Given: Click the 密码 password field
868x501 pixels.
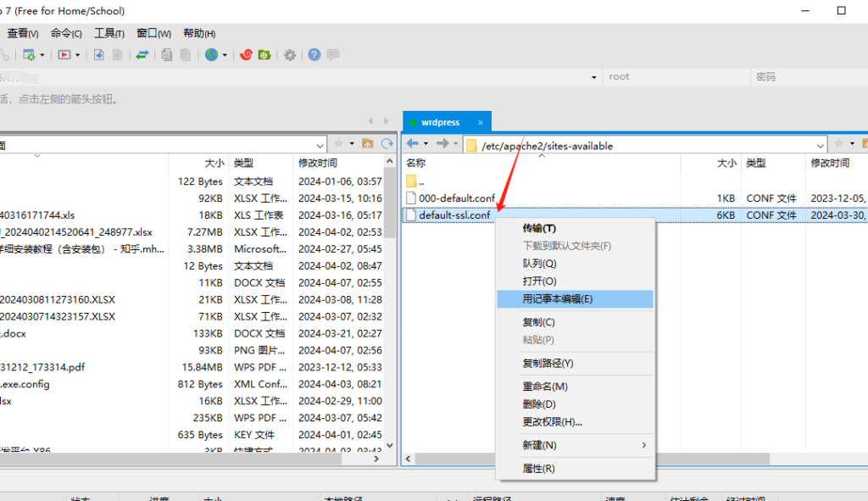Looking at the screenshot, I should [x=810, y=77].
